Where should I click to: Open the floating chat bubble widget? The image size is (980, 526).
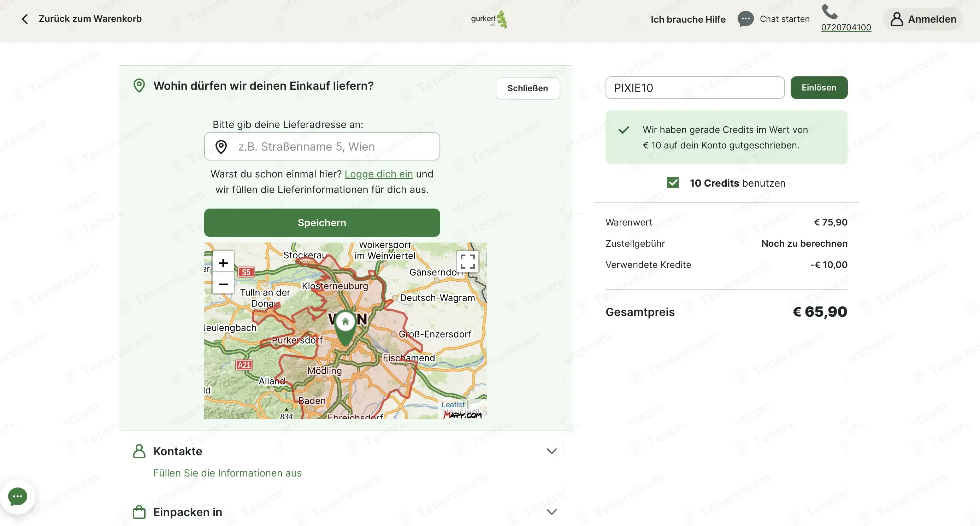(x=18, y=497)
